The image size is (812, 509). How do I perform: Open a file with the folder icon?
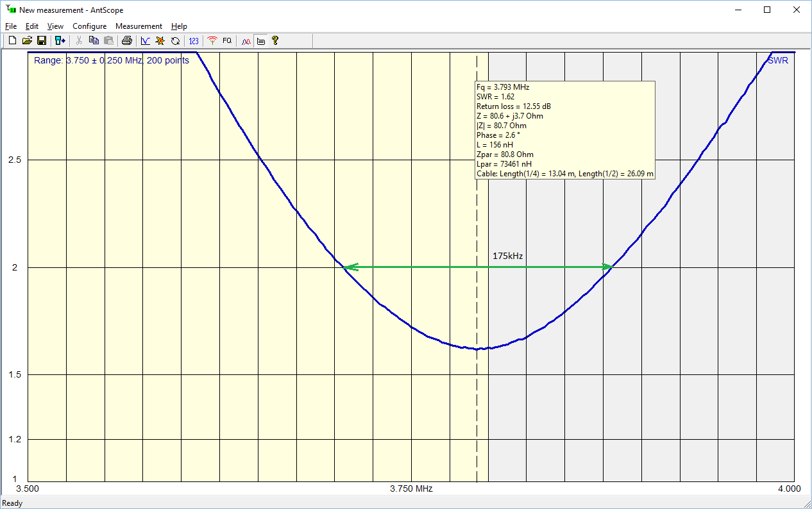click(x=27, y=41)
